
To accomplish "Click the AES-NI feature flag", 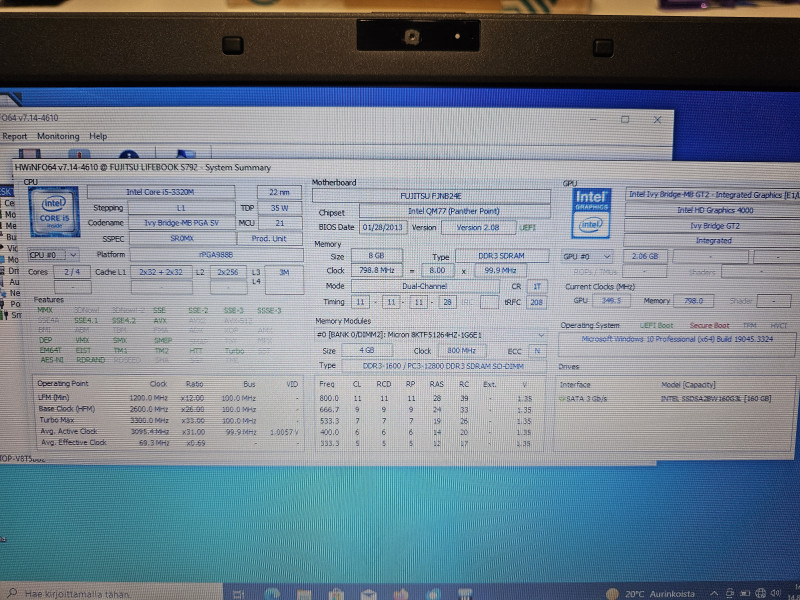I will click(x=52, y=360).
